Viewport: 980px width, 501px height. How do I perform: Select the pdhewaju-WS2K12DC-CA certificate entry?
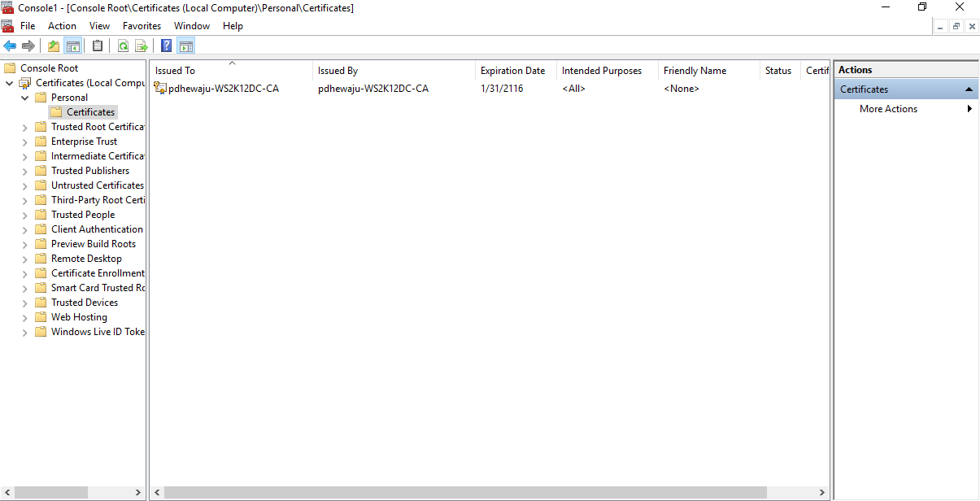point(223,89)
